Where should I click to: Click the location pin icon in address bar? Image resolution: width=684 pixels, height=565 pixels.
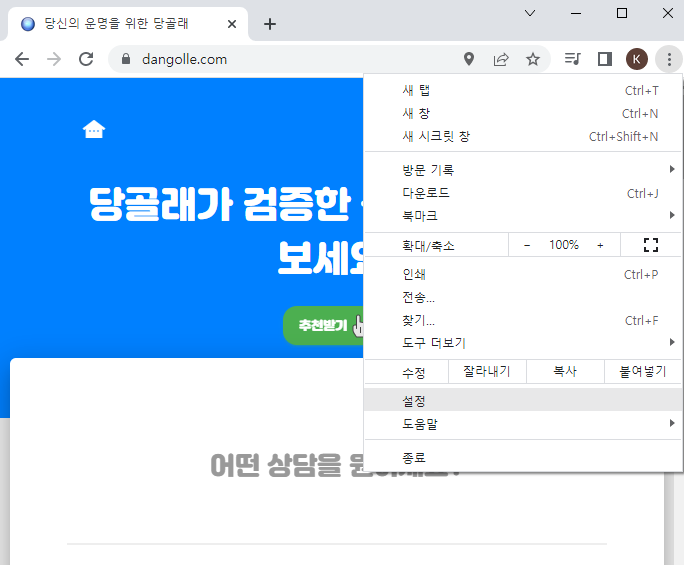pyautogui.click(x=469, y=59)
